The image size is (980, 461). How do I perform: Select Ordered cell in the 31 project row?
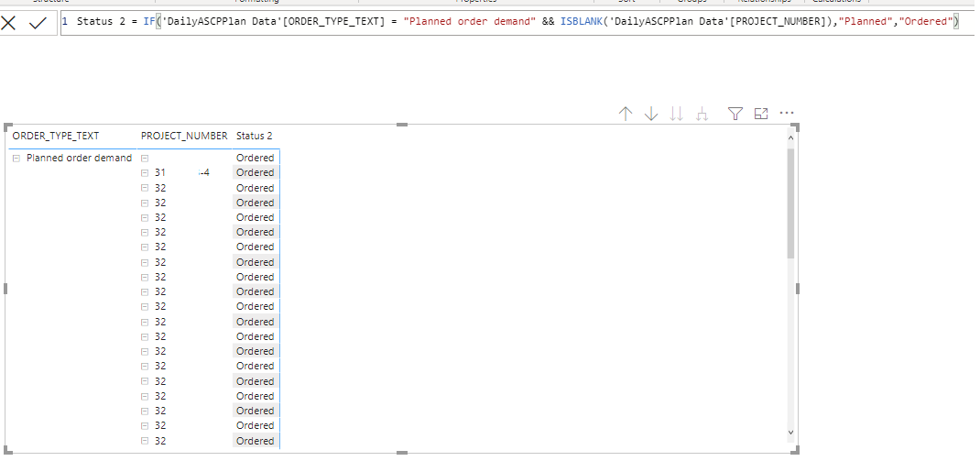(256, 172)
